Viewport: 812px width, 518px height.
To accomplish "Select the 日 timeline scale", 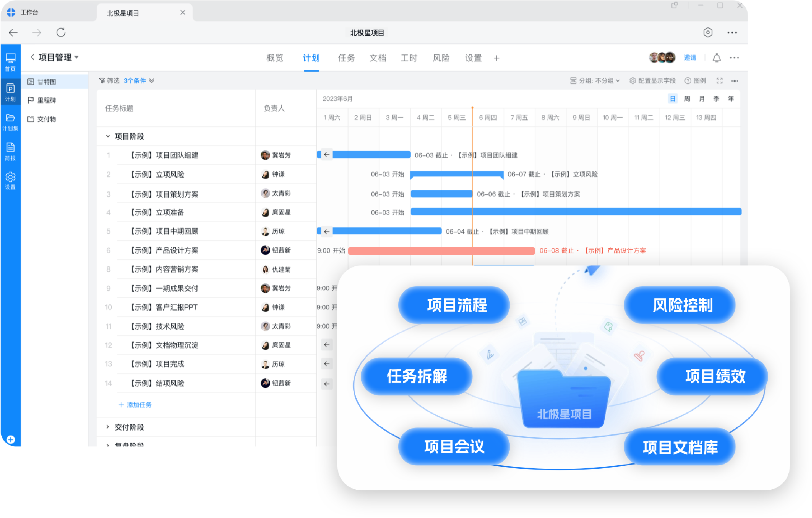I will point(672,99).
